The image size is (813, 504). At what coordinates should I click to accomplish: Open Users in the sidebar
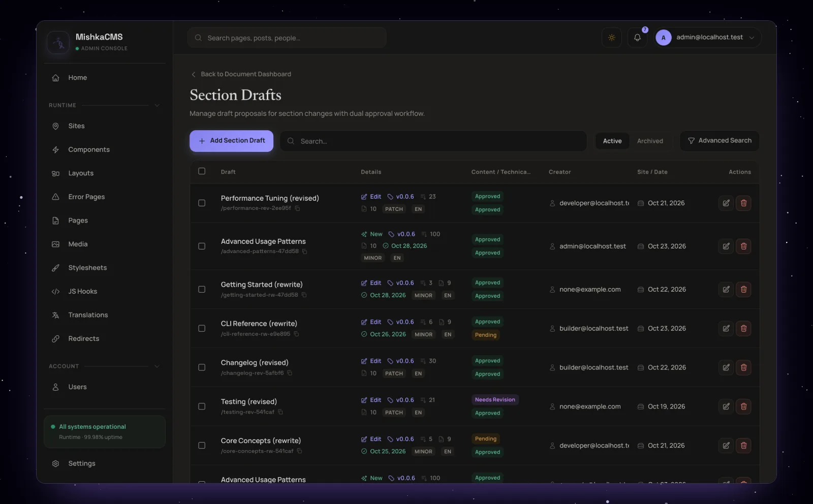105,387
